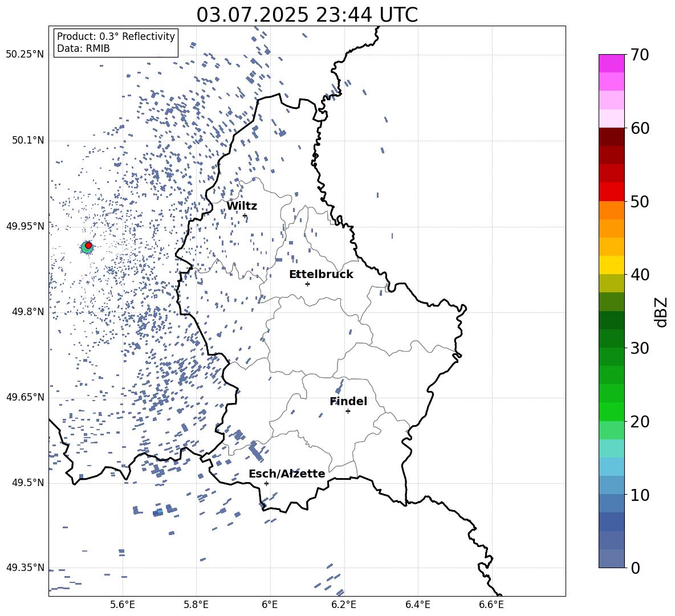Click the 'Data: RMIB' text
Image resolution: width=675 pixels, height=616 pixels.
point(83,48)
